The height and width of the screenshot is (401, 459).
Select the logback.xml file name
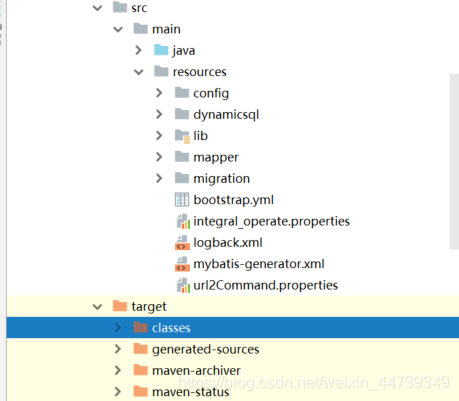228,243
